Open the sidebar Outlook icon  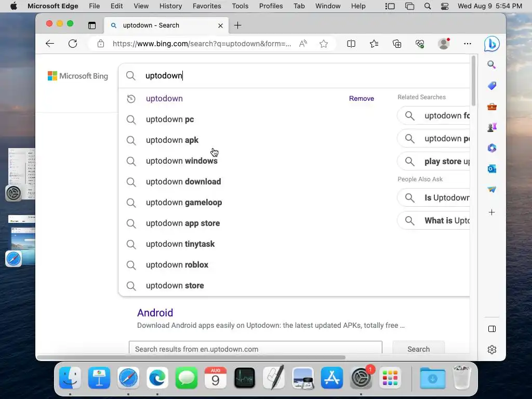[x=491, y=169]
